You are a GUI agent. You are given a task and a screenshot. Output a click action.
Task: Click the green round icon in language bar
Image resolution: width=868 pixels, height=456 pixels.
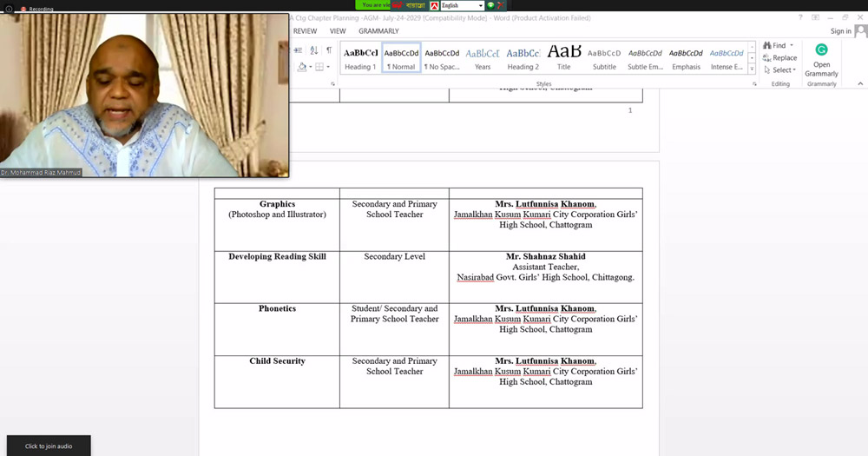point(490,5)
